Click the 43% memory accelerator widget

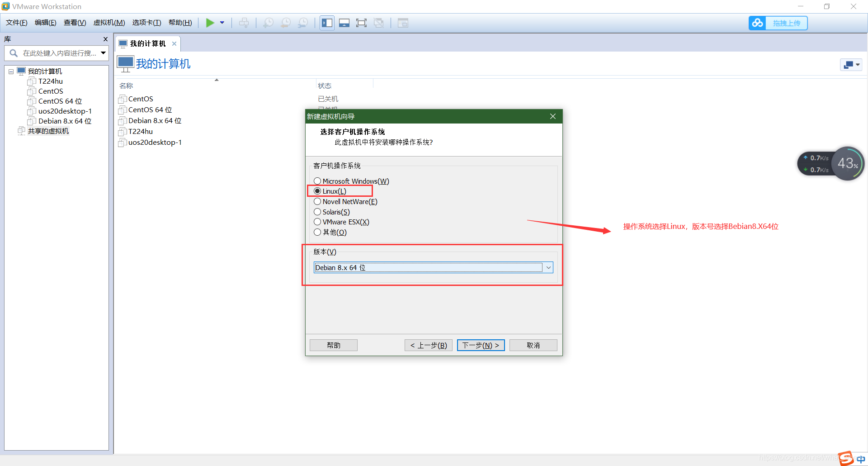848,163
